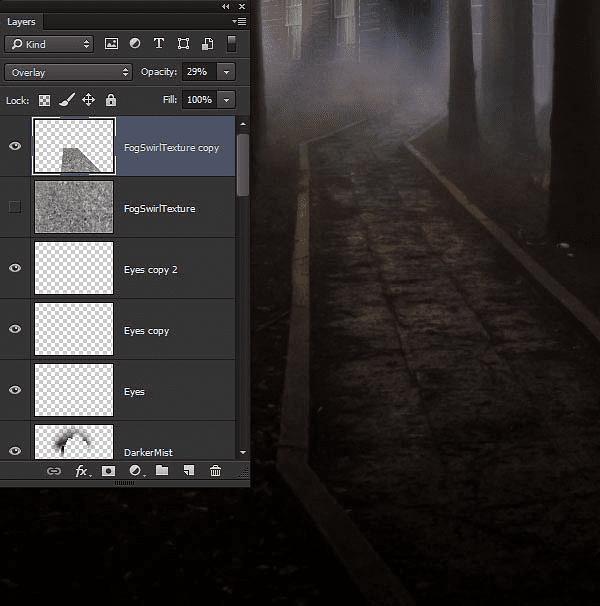Image resolution: width=600 pixels, height=606 pixels.
Task: Open the Layers panel flyout menu
Action: (239, 21)
